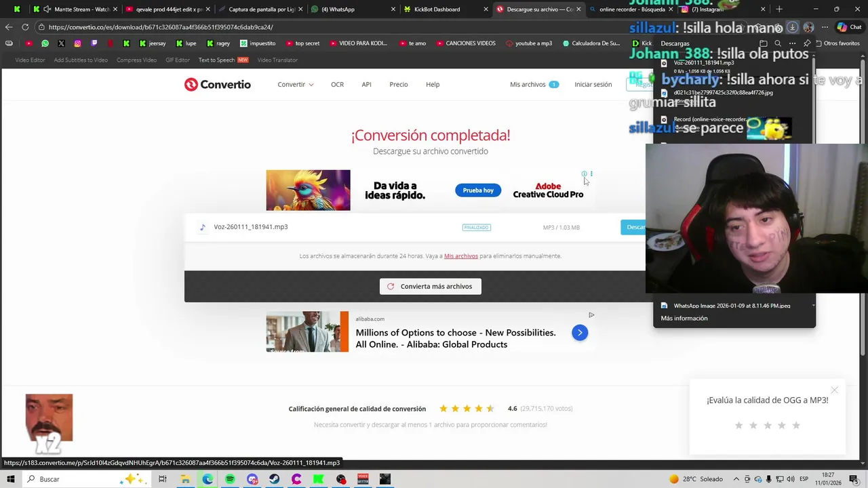Viewport: 868px width, 488px height.
Task: Open Add Subtitles to Video link
Action: click(x=81, y=60)
